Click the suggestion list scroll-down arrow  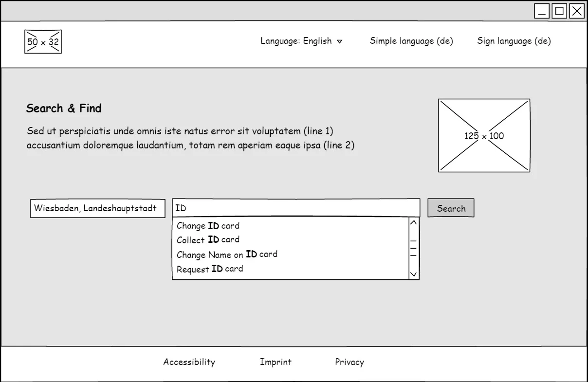pyautogui.click(x=414, y=274)
